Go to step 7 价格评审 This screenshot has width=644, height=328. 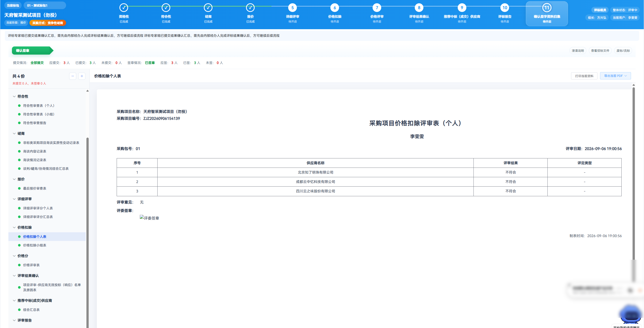[377, 8]
